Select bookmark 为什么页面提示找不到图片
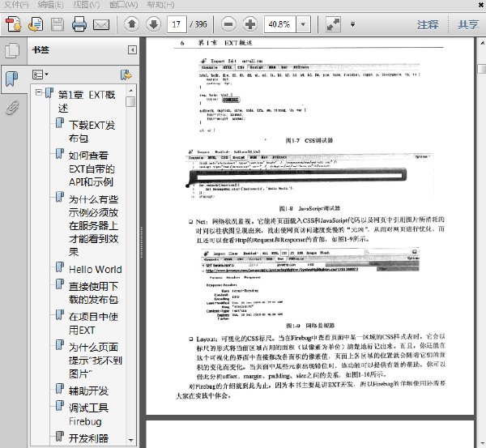Screen dimensions: 486x448 coord(96,361)
